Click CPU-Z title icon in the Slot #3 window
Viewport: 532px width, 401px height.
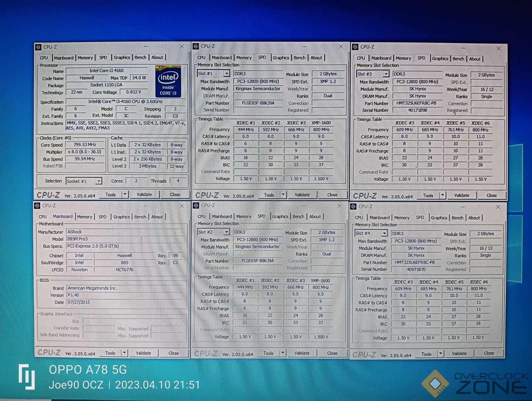(x=355, y=47)
